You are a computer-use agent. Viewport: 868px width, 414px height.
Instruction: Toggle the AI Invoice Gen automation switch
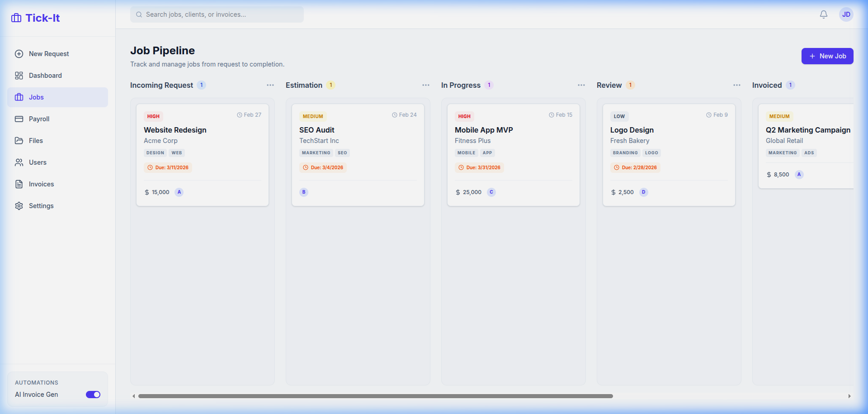point(93,395)
